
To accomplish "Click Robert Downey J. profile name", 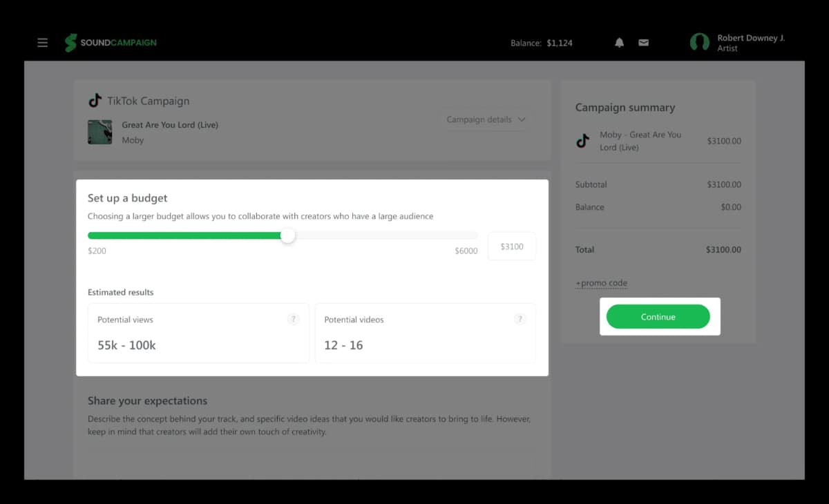I will point(751,38).
